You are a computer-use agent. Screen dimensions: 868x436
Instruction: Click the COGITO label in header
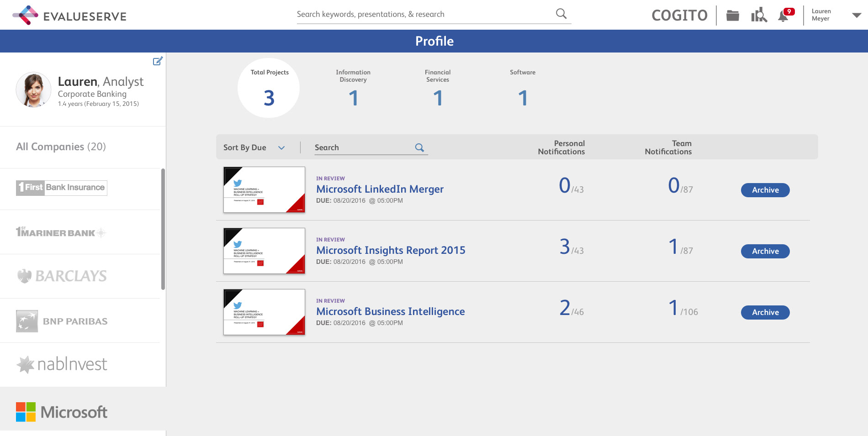tap(679, 16)
